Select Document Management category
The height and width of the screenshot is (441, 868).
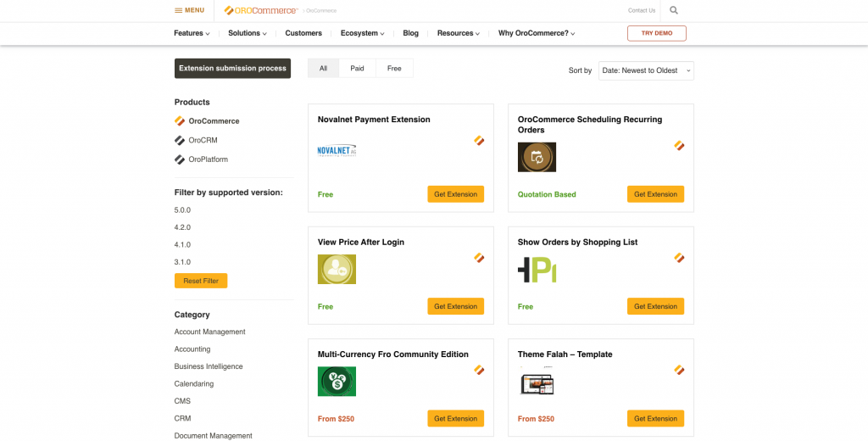[213, 436]
